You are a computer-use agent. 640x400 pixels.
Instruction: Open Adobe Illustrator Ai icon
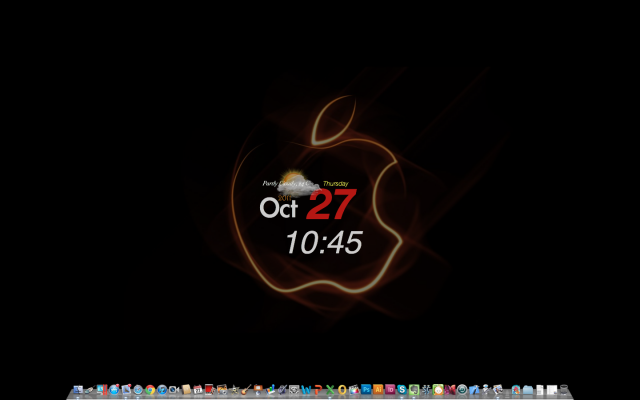coord(378,389)
